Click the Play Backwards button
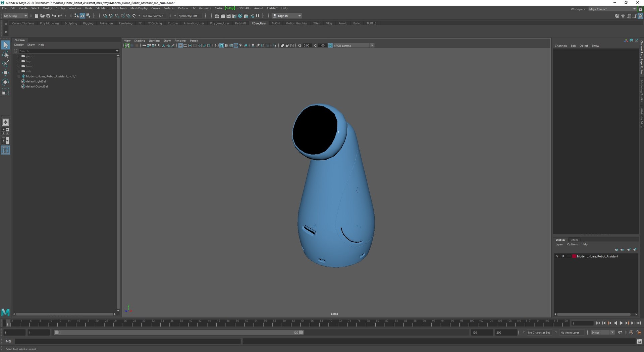This screenshot has width=644, height=352. pos(615,323)
